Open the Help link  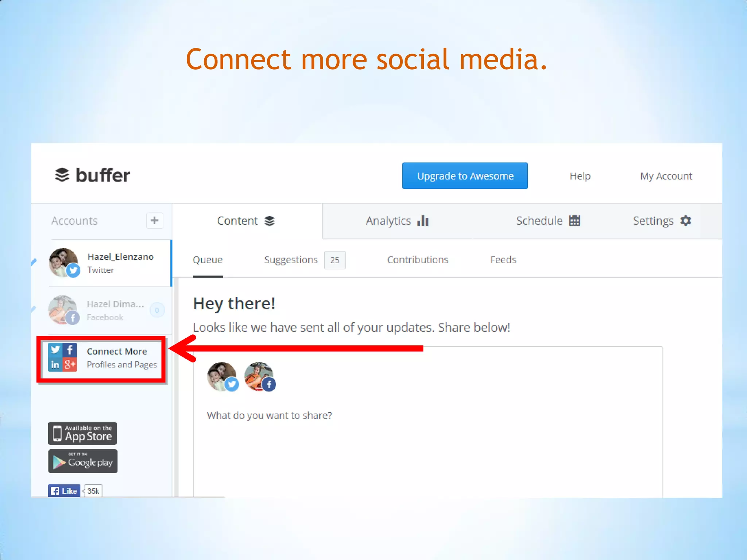pyautogui.click(x=580, y=176)
